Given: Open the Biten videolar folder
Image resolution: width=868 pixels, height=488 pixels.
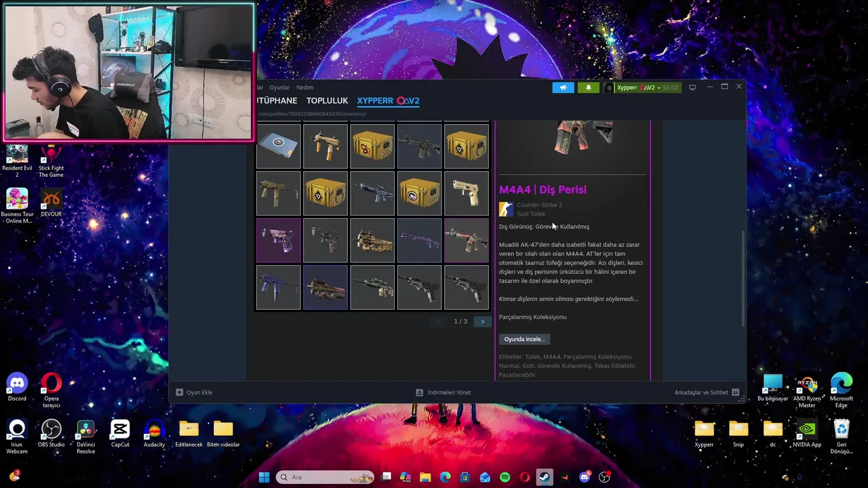Looking at the screenshot, I should 223,434.
